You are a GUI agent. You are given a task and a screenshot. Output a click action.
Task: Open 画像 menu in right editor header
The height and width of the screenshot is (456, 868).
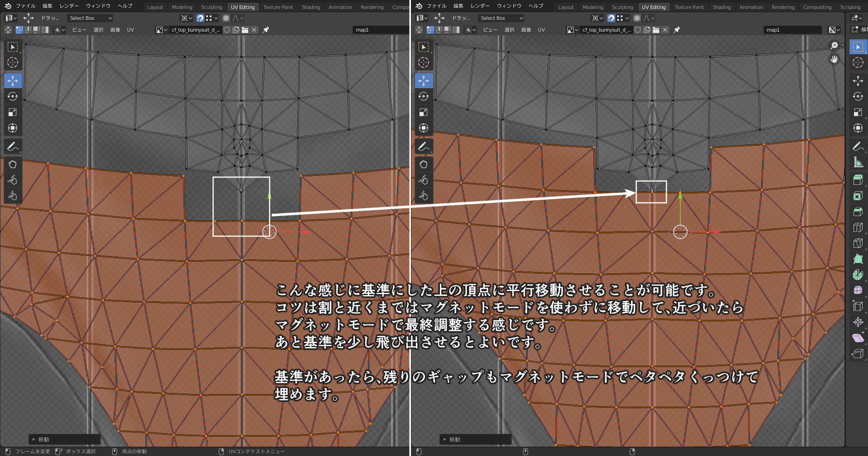click(x=526, y=30)
